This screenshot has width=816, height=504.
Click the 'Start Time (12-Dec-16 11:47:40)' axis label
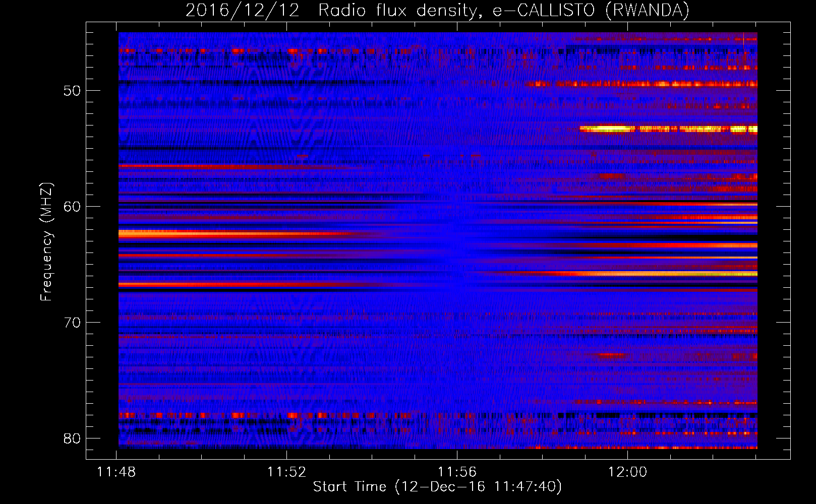437,487
